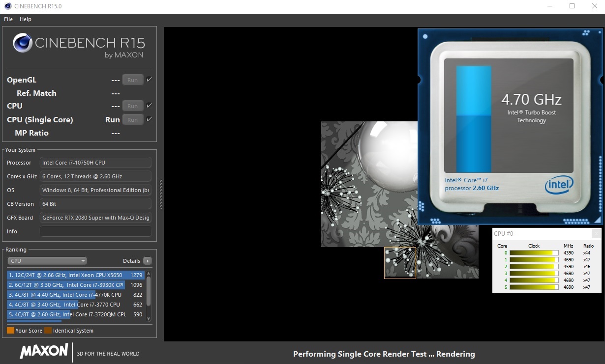Toggle the OpenGL test checkbox
Image resolution: width=605 pixels, height=364 pixels.
tap(149, 80)
